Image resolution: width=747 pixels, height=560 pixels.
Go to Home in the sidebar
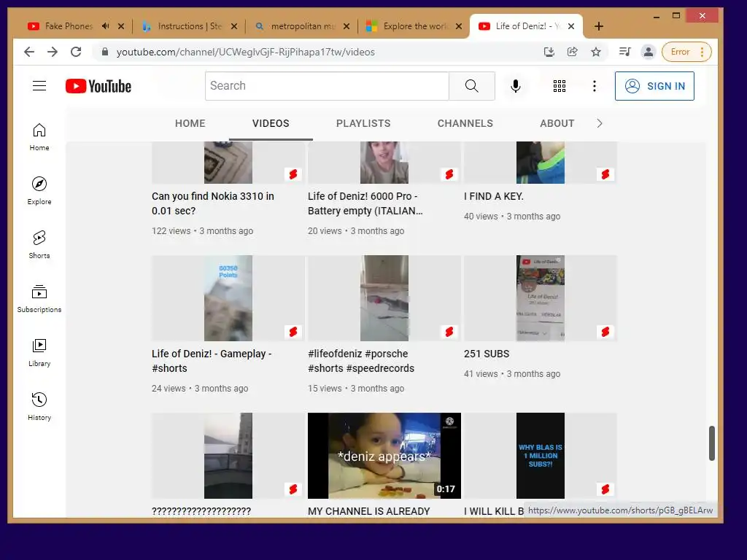[x=39, y=137]
